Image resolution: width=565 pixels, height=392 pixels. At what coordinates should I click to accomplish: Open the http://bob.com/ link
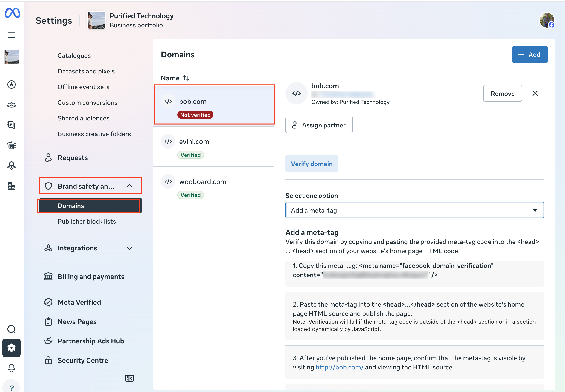pos(339,367)
